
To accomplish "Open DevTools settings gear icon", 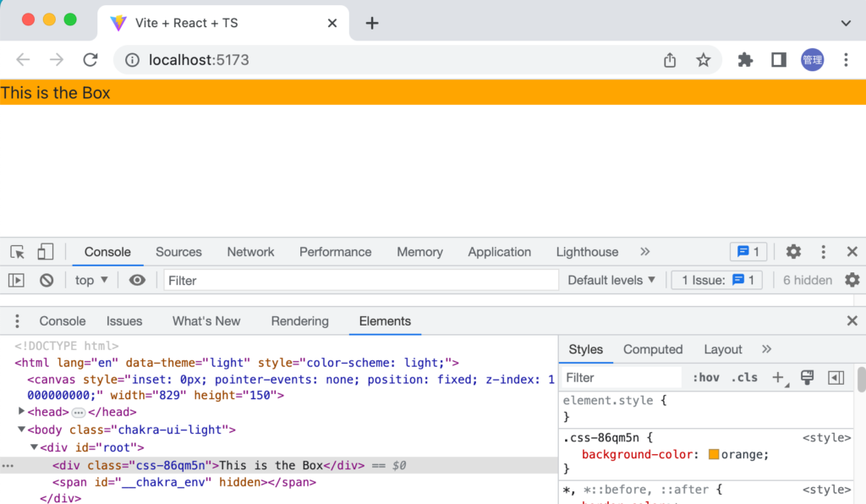I will point(793,252).
